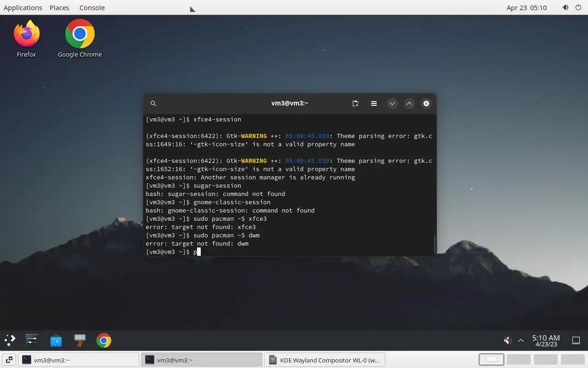The height and width of the screenshot is (368, 588).
Task: Click the 'xfce4-session' command at top
Action: [x=217, y=119]
